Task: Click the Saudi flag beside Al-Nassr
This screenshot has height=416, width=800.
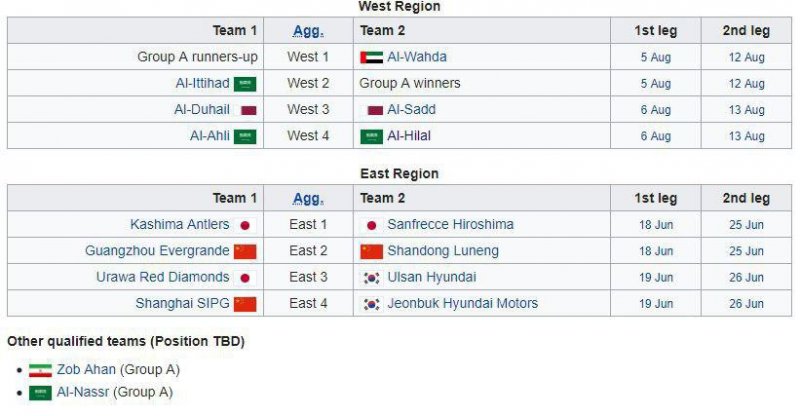Action: point(40,393)
